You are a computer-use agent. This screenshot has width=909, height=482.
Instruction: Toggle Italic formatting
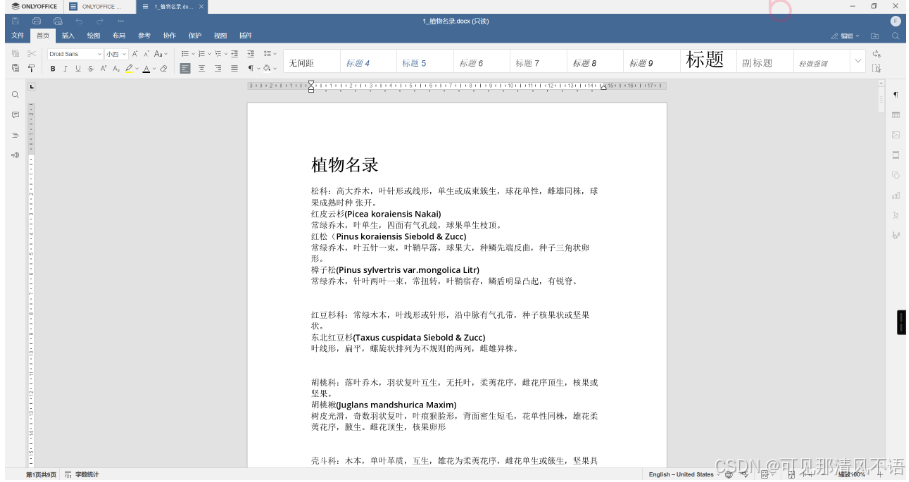pos(66,68)
